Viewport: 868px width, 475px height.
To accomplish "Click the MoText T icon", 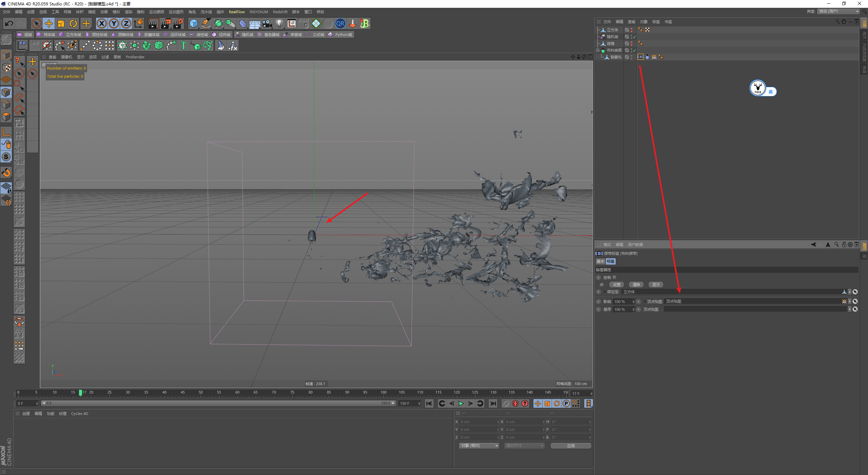I will click(x=183, y=45).
